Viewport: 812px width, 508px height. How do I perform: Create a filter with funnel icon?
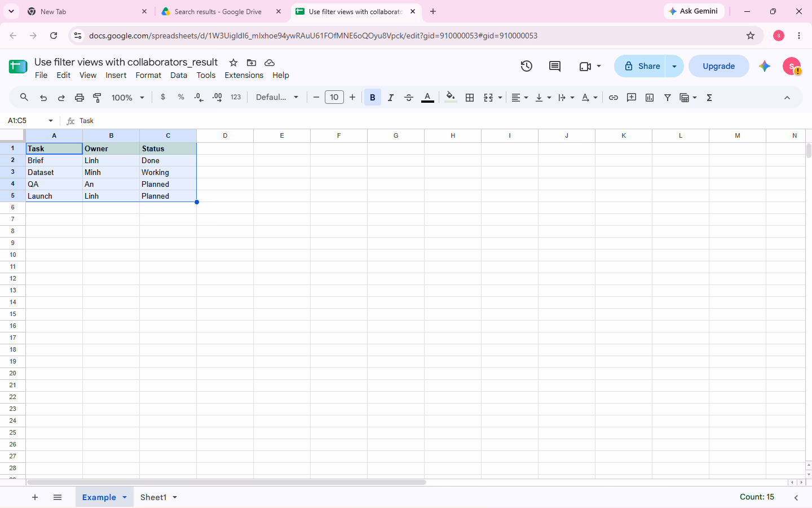(x=668, y=98)
